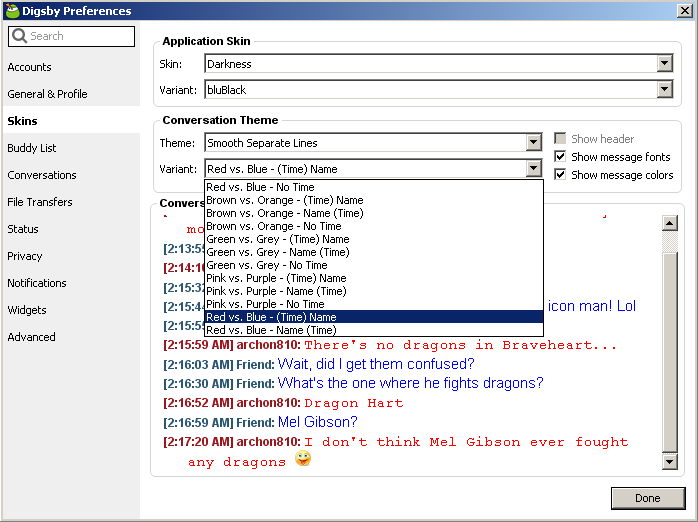Open File Transfers preferences

71,202
